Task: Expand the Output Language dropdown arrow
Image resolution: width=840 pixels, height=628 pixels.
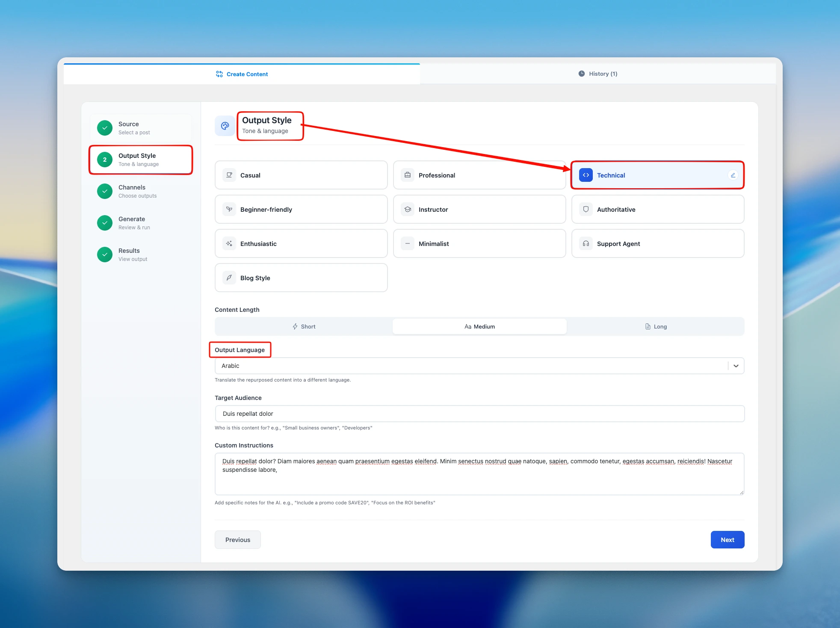Action: click(x=736, y=366)
